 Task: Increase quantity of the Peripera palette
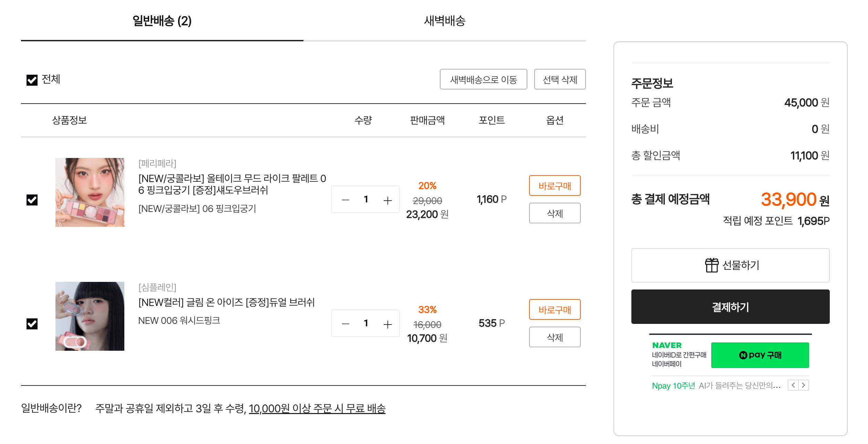[387, 200]
